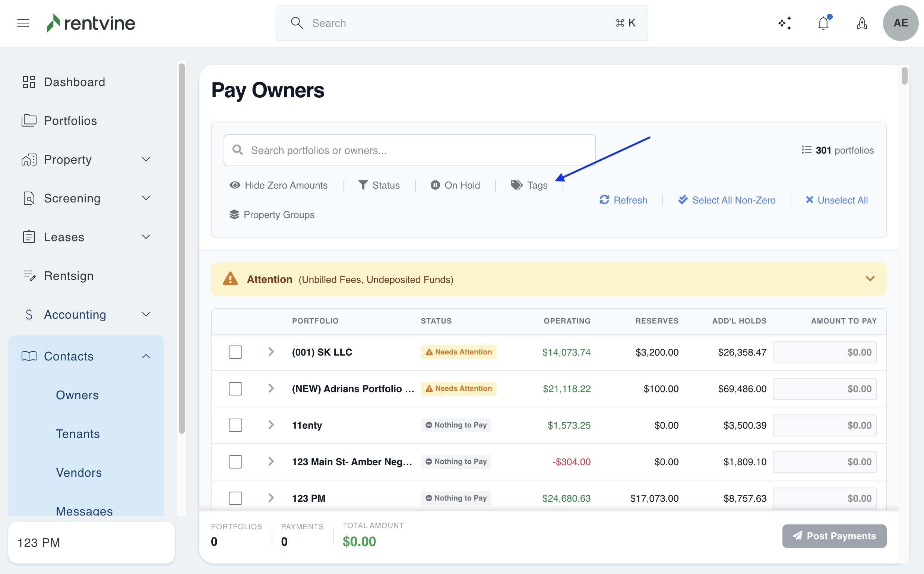Select the 11enty portfolio checkbox
Viewport: 924px width, 574px height.
[x=235, y=425]
